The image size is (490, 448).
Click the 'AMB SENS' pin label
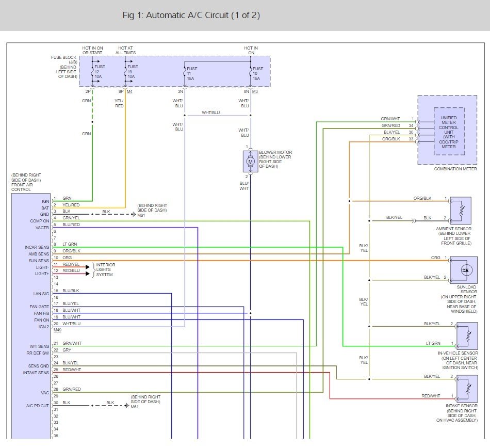[39, 254]
